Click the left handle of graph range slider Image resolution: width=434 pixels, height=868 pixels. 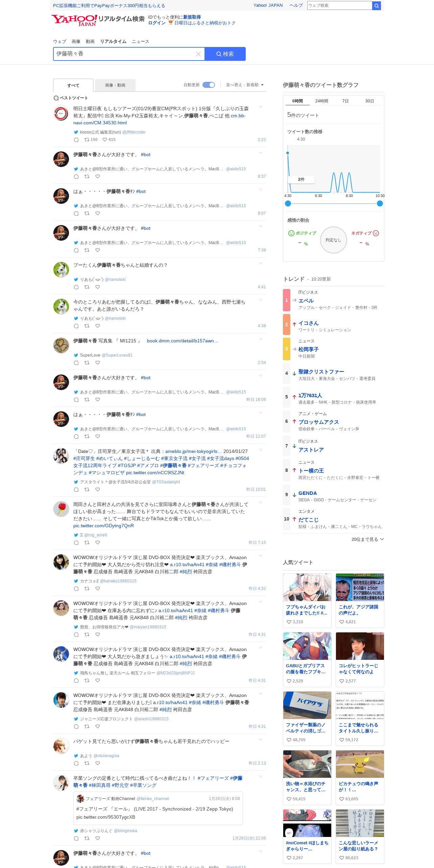tap(288, 203)
